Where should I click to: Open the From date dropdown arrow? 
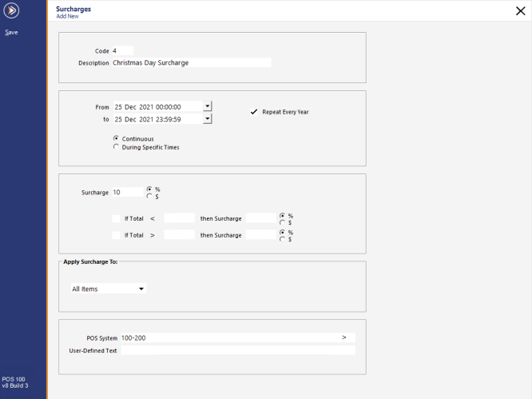tap(207, 106)
